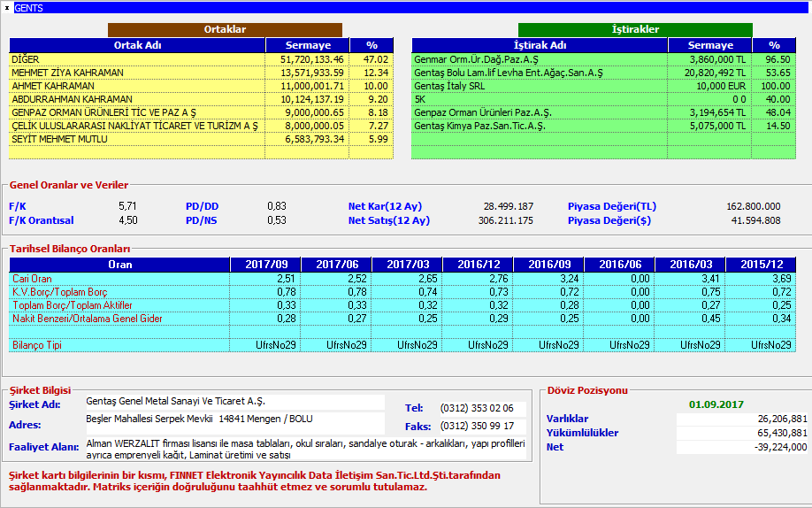The width and height of the screenshot is (812, 508).
Task: Click the 162.800.000 market value
Action: [753, 206]
